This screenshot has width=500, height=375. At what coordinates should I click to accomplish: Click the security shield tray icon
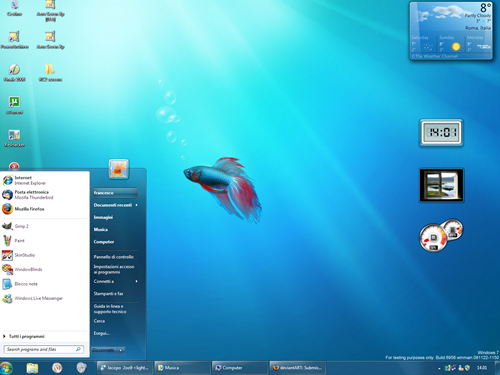468,368
